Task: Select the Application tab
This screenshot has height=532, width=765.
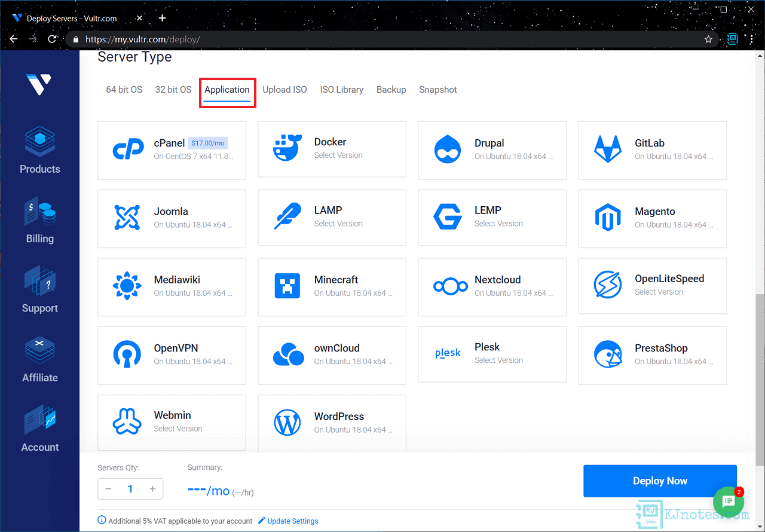Action: (x=227, y=90)
